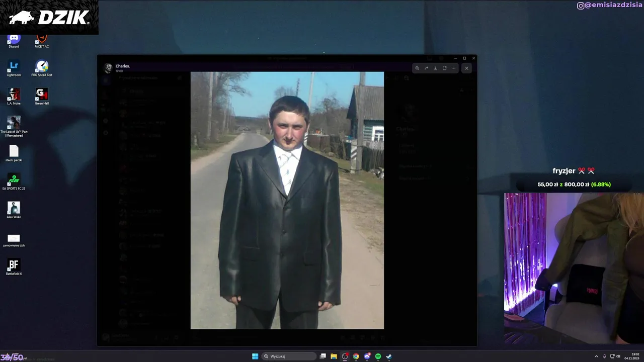Click the Wyszukaj taskbar search box
This screenshot has height=362, width=644.
pos(289,356)
